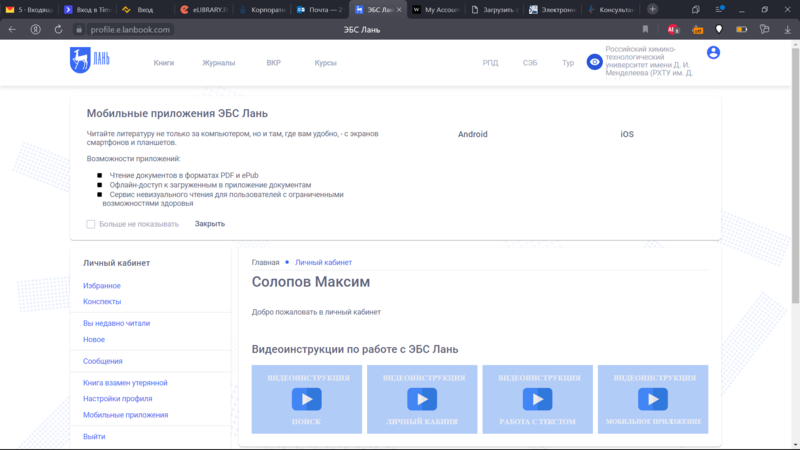Open the Книги menu

pyautogui.click(x=164, y=63)
